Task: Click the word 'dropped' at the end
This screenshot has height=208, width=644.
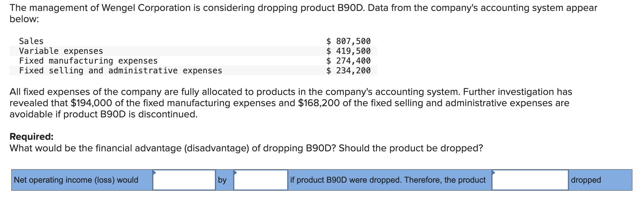Action: click(x=586, y=180)
